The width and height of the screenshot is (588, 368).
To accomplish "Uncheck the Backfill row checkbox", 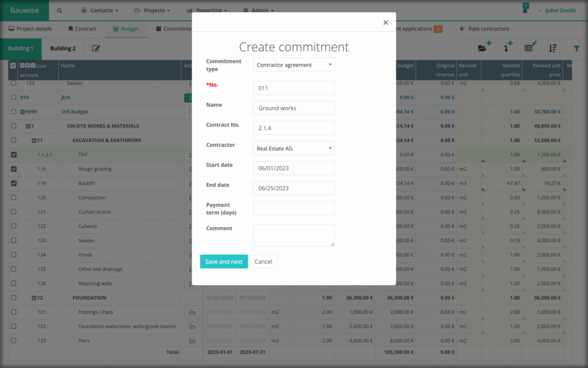I will coord(14,183).
